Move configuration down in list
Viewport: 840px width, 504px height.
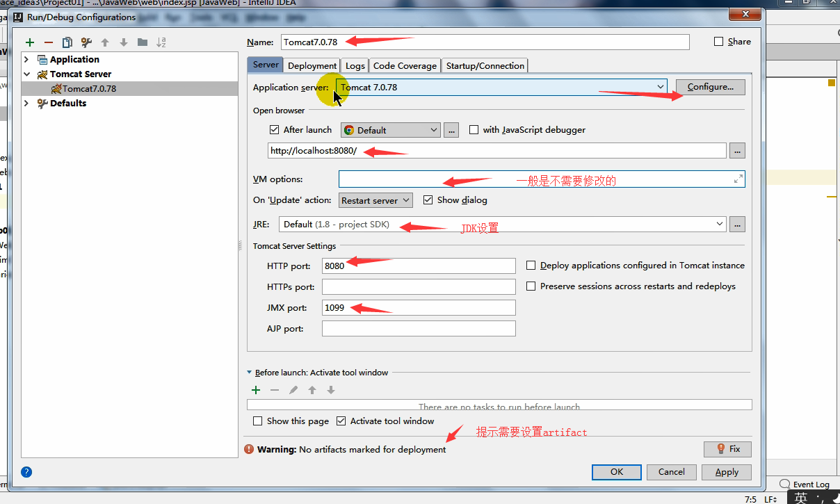click(x=124, y=42)
